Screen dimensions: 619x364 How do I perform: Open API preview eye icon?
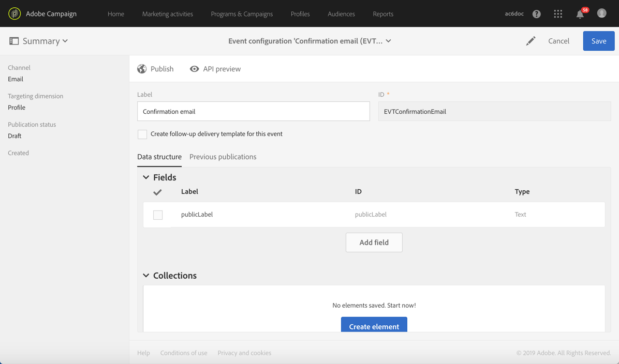click(x=194, y=69)
